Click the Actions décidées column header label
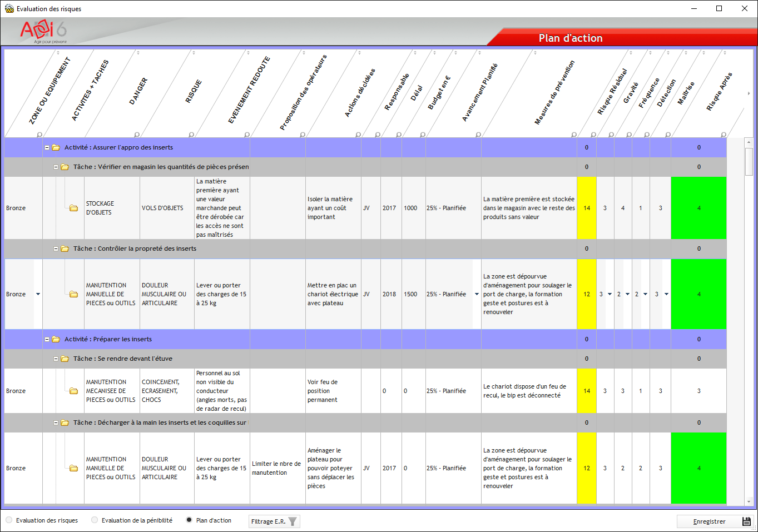 click(360, 93)
